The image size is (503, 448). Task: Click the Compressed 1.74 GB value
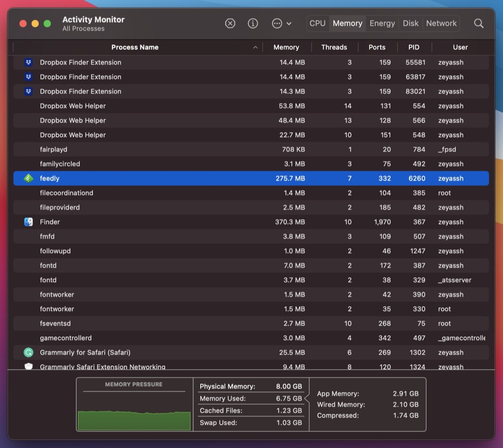[x=405, y=415]
